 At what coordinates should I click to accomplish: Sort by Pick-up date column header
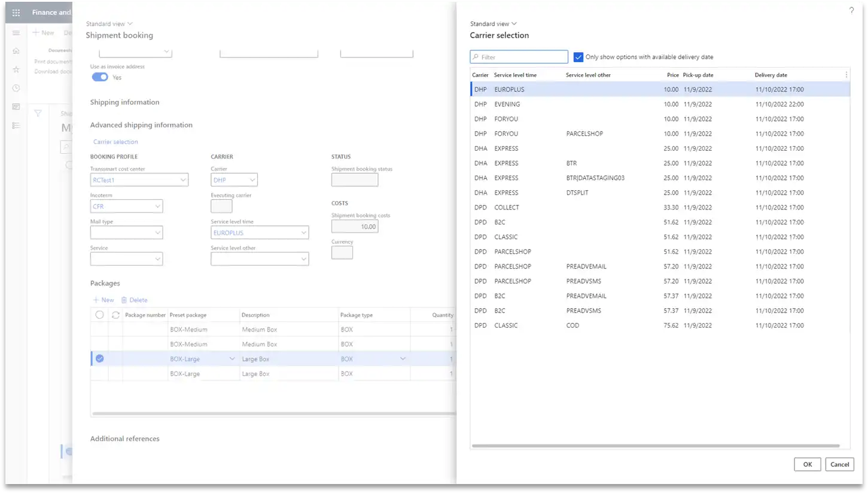click(698, 75)
